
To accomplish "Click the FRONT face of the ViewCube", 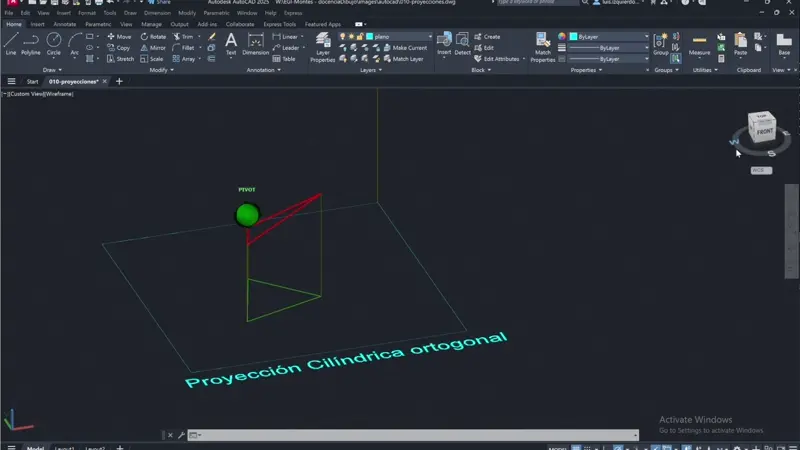I will click(x=764, y=131).
